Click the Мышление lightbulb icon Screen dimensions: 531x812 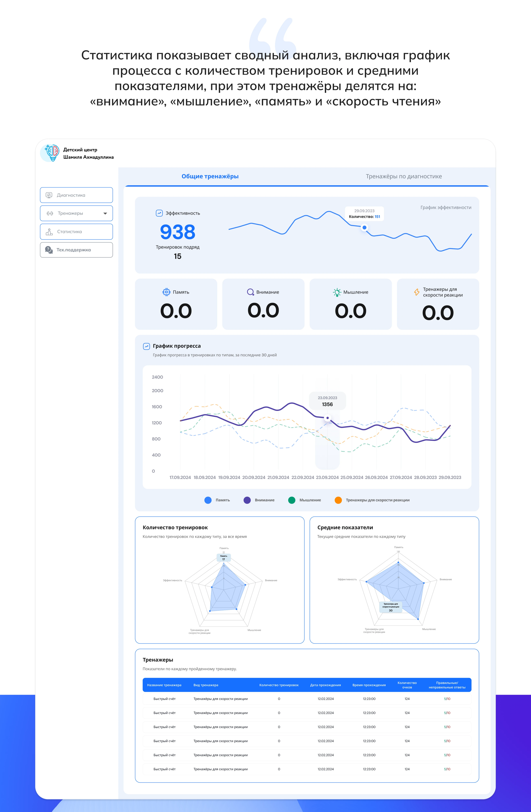point(337,292)
